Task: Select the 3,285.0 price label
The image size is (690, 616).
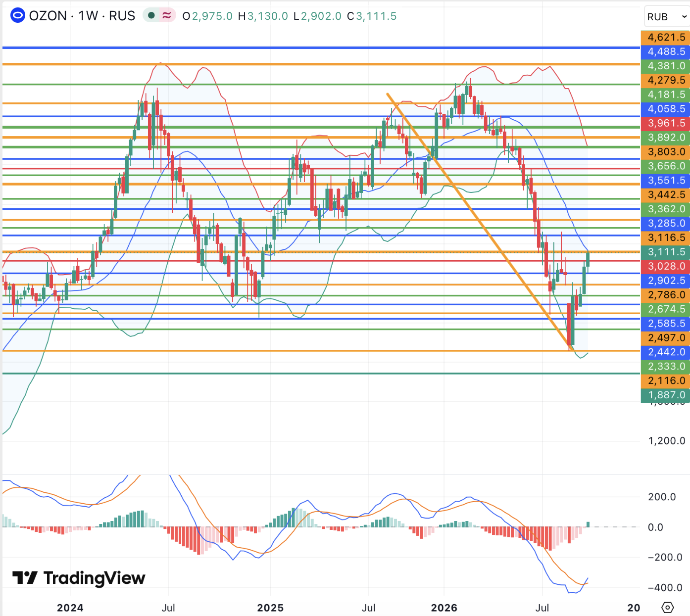Action: coord(665,224)
